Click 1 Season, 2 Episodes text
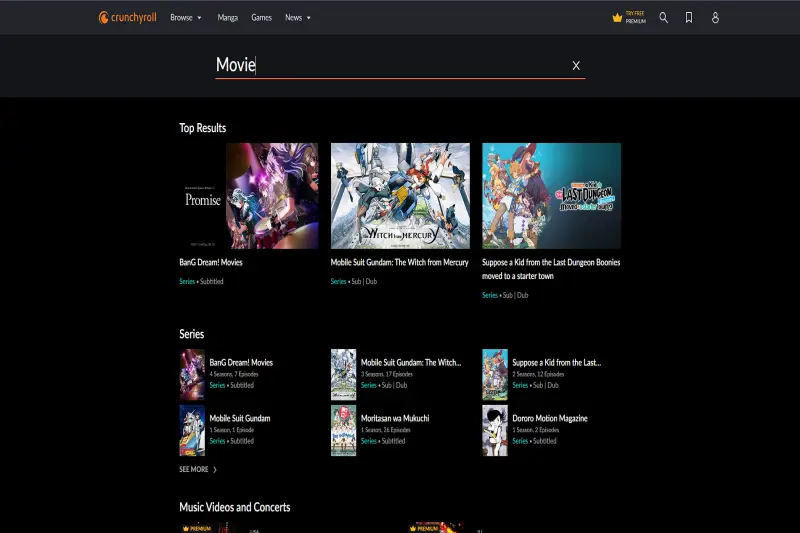 [536, 430]
